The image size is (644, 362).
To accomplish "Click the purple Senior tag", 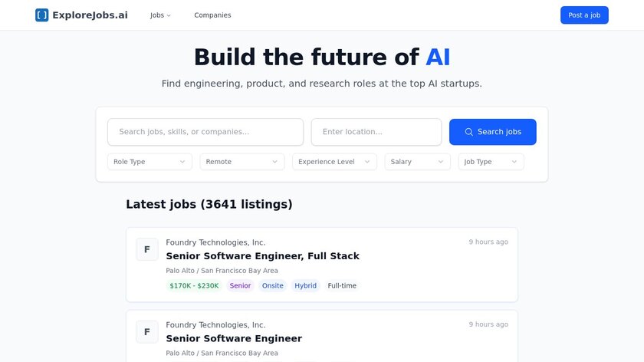I will 240,286.
